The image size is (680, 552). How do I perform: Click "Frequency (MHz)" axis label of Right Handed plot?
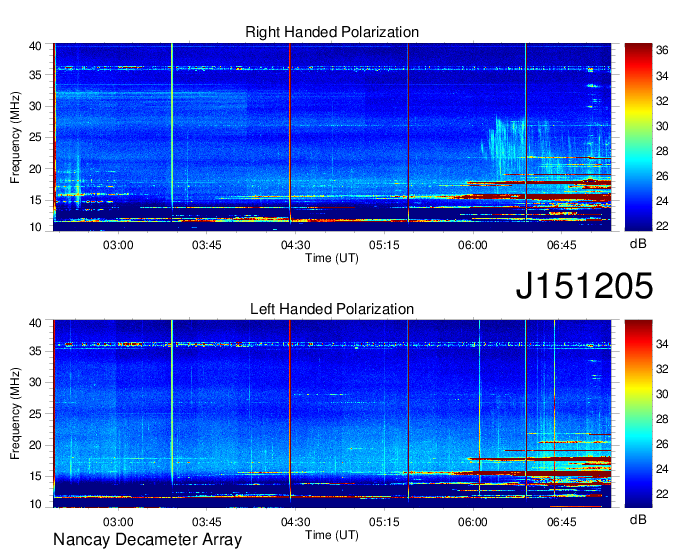tap(15, 137)
